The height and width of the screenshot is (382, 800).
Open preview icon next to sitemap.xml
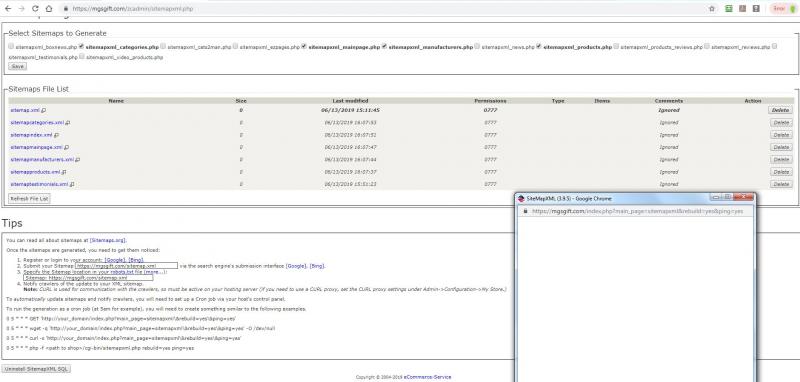point(43,110)
